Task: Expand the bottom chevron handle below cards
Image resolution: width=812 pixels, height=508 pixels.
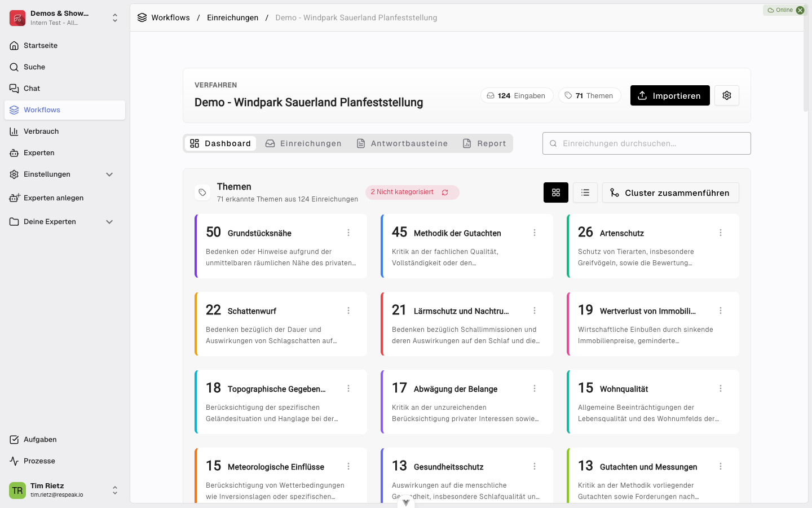Action: pyautogui.click(x=406, y=502)
